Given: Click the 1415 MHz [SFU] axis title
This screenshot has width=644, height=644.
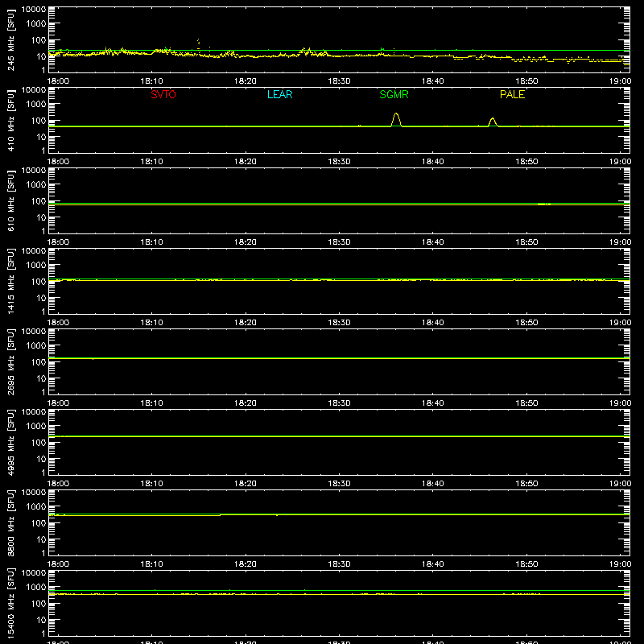Looking at the screenshot, I should (x=10, y=281).
